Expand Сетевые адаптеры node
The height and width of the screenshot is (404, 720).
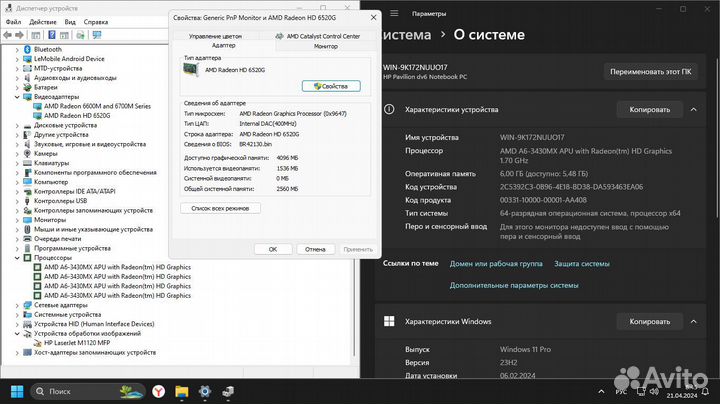pyautogui.click(x=17, y=305)
